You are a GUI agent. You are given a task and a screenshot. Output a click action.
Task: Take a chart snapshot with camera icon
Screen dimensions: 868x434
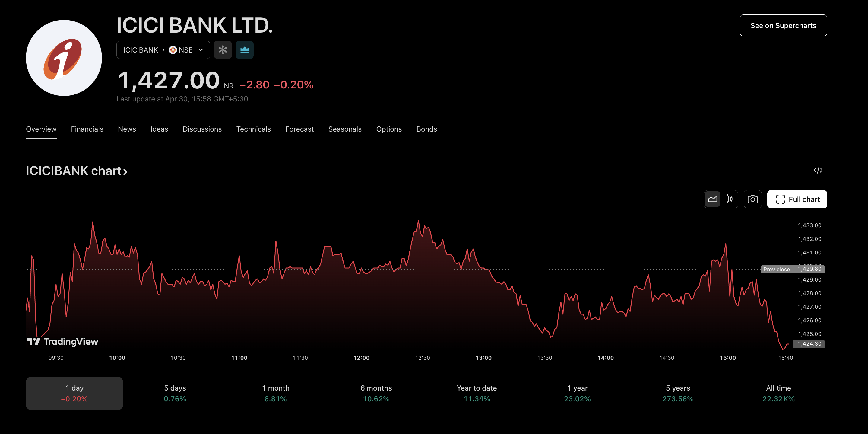pos(752,199)
